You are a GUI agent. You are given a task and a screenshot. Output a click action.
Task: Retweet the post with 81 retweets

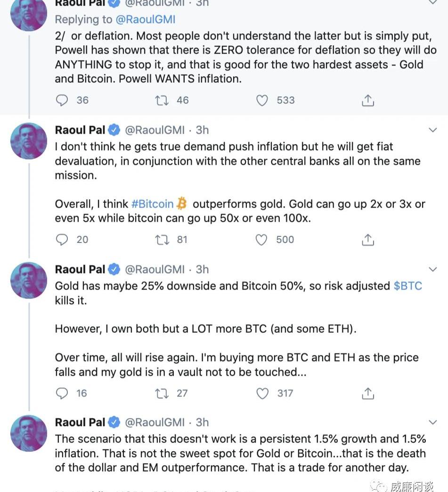tap(162, 240)
